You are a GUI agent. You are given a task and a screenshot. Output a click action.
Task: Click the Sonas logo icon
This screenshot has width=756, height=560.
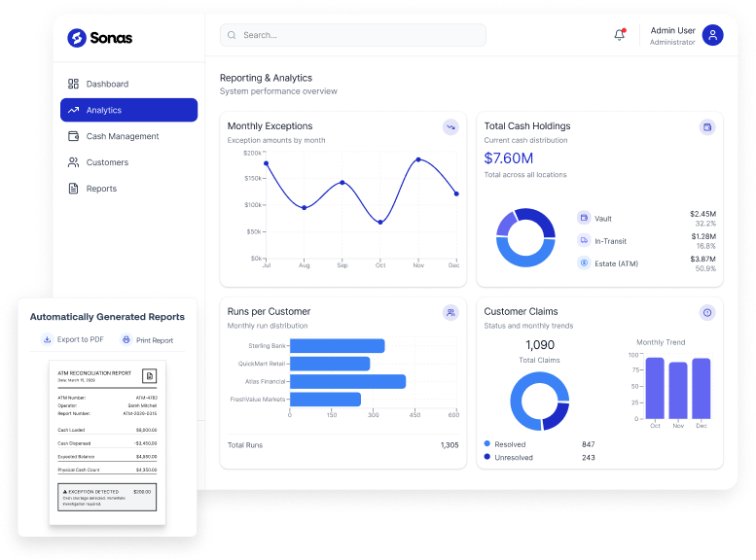coord(77,38)
